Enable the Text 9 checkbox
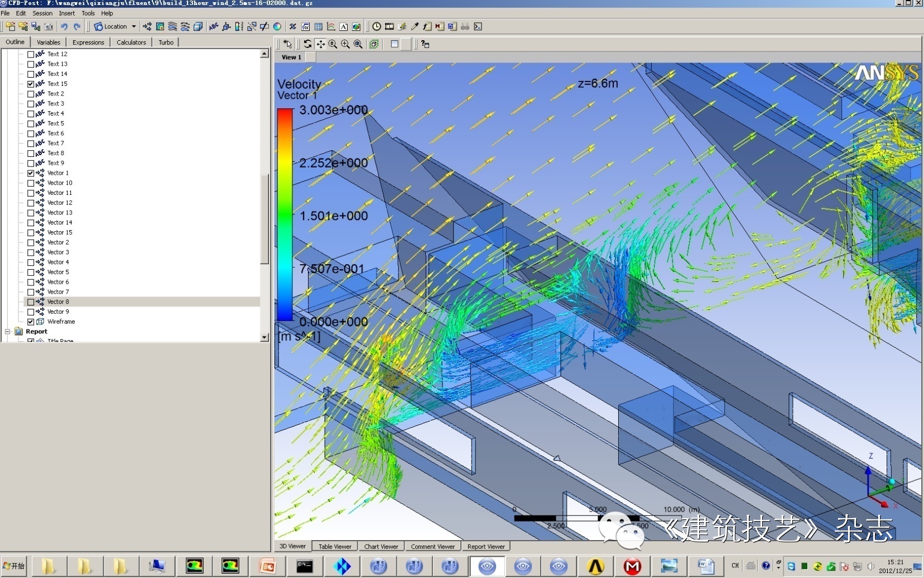 point(31,163)
